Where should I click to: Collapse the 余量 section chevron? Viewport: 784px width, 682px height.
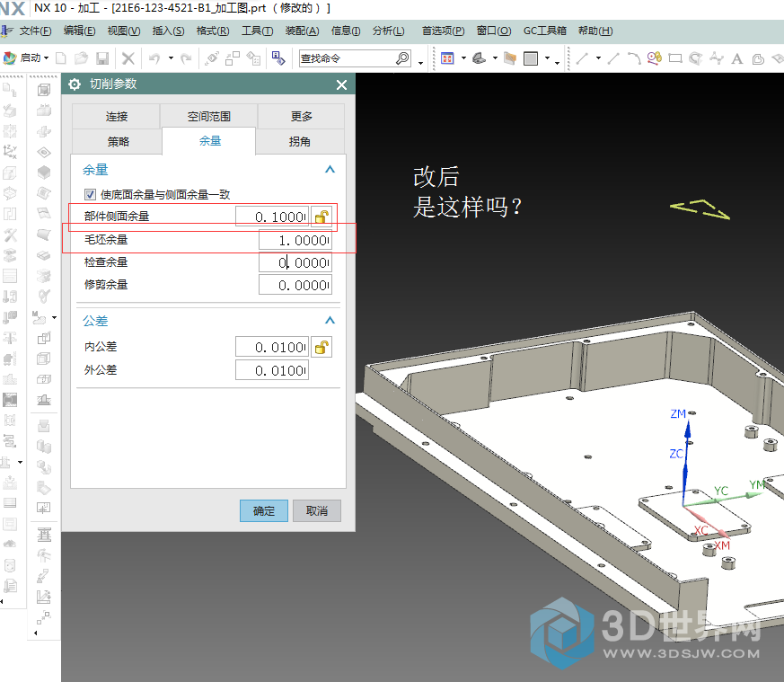[330, 170]
